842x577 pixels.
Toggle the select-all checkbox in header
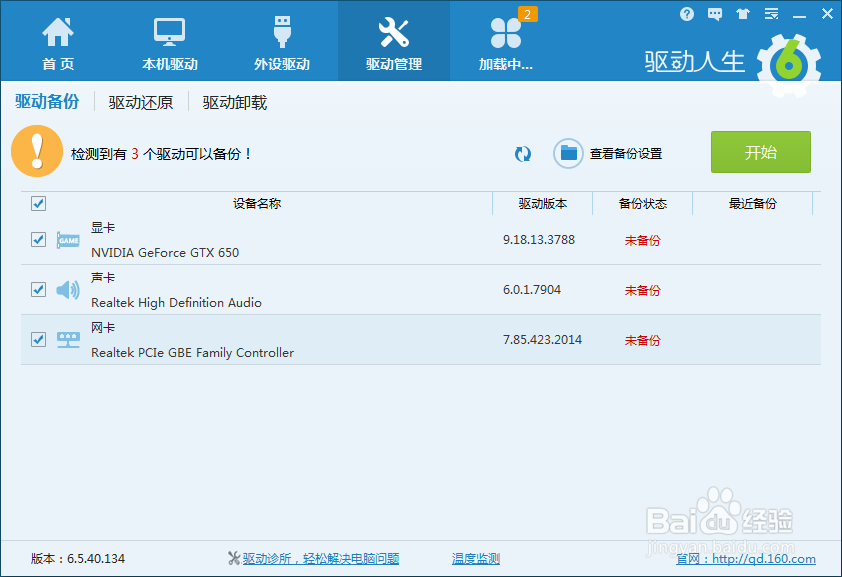tap(38, 203)
